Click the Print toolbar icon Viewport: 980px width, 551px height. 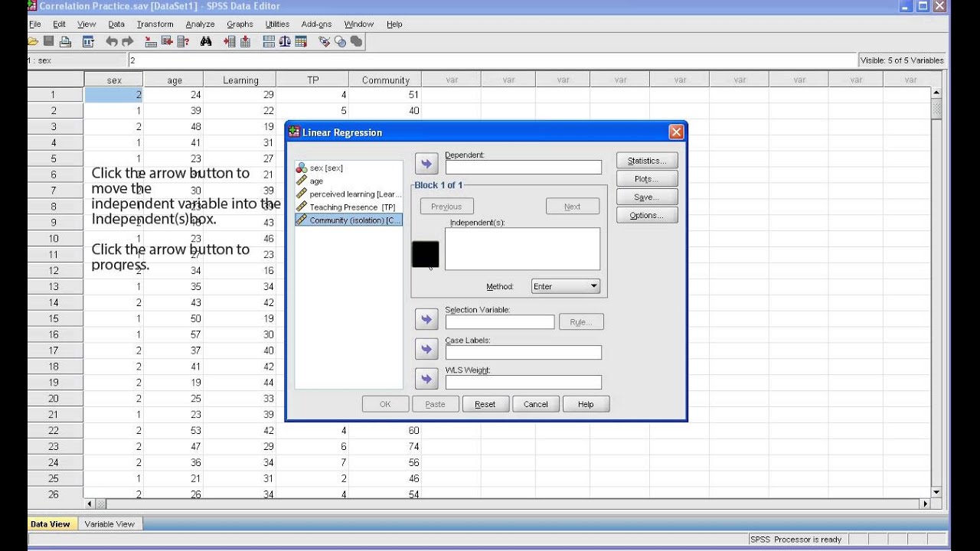tap(65, 41)
